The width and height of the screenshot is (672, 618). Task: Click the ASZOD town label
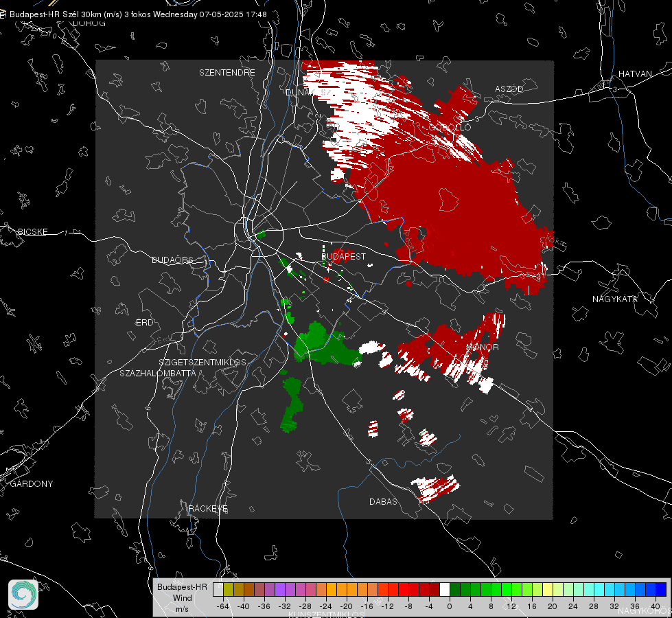pyautogui.click(x=509, y=89)
